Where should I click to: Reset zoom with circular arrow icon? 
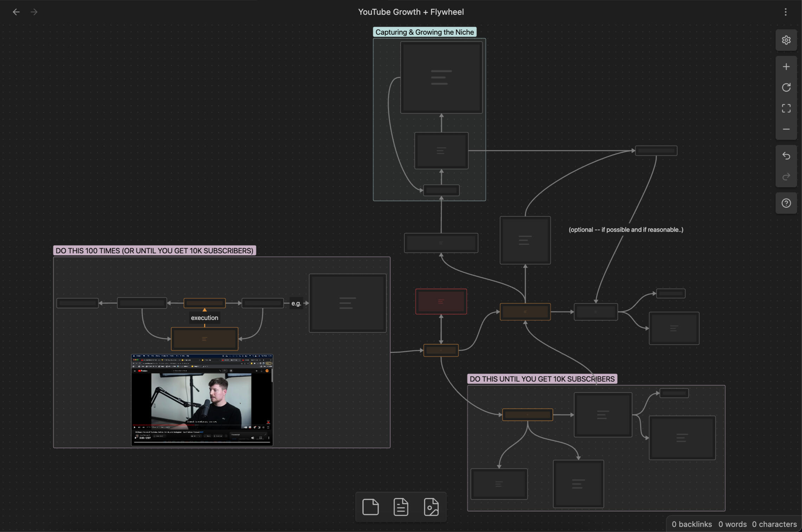click(786, 87)
